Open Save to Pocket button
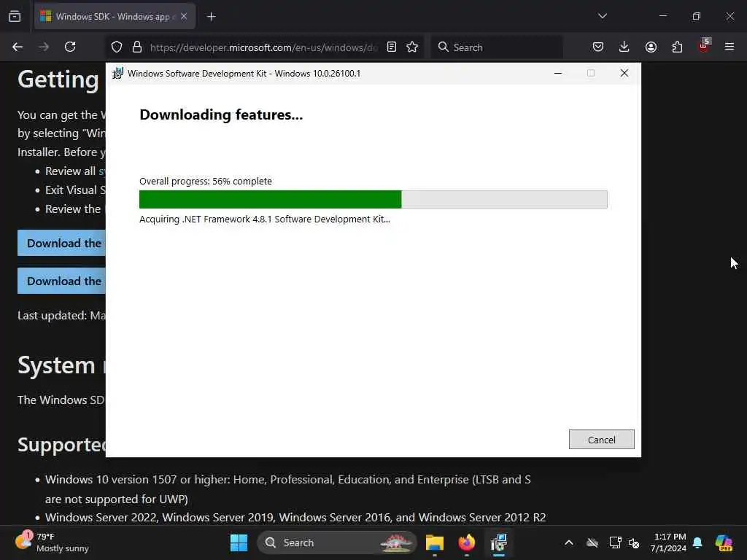This screenshot has height=560, width=747. click(598, 47)
